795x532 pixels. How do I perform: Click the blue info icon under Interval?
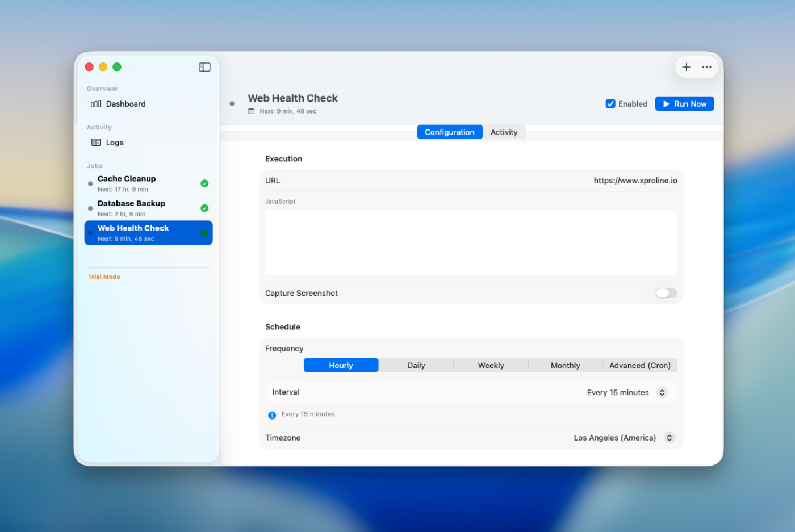tap(272, 415)
